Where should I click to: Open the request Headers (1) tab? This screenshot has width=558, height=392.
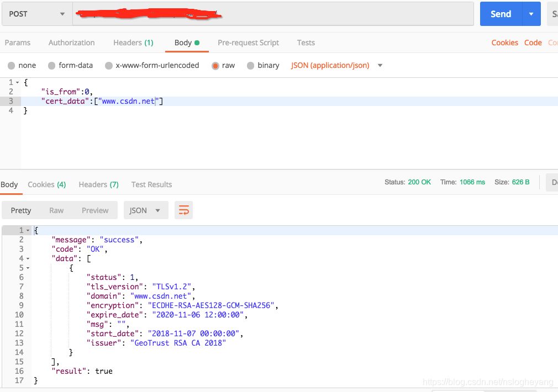coord(133,43)
